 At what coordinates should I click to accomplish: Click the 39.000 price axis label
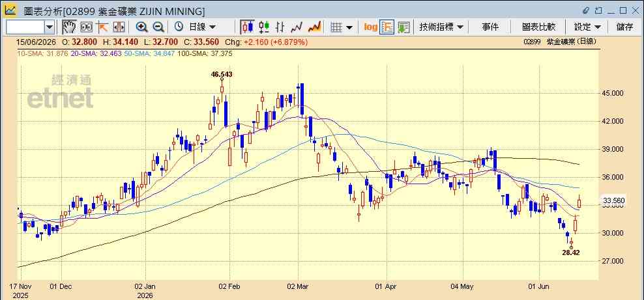pos(613,149)
